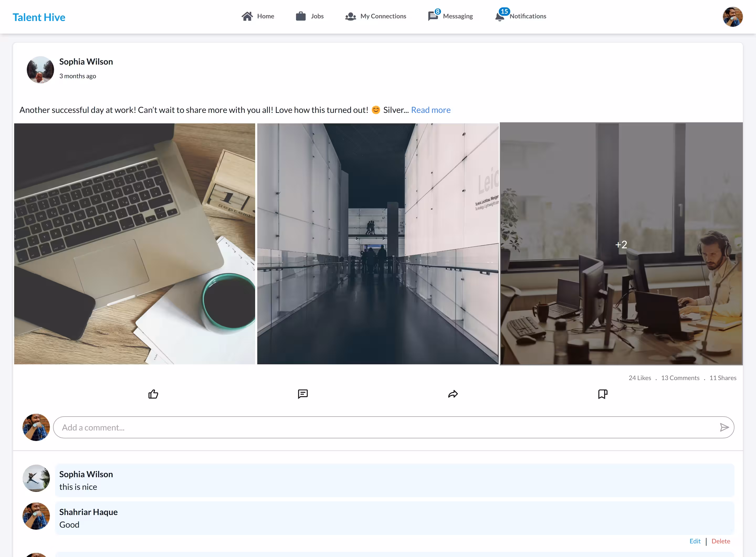Click Sophia Wilson's post author avatar
Viewport: 756px width, 557px height.
(x=40, y=70)
